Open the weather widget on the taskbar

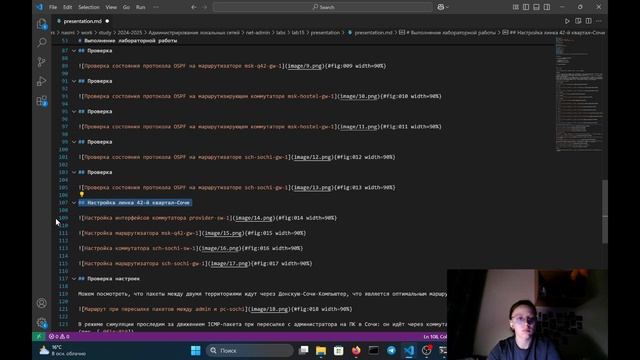click(x=62, y=350)
